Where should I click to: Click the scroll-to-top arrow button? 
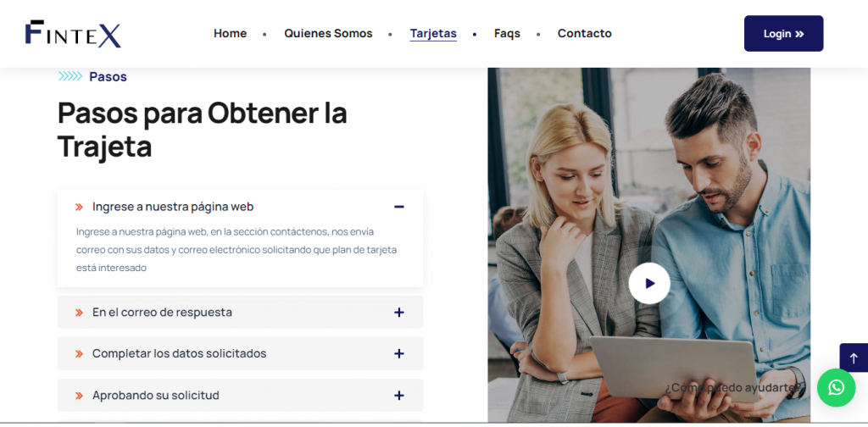point(853,358)
